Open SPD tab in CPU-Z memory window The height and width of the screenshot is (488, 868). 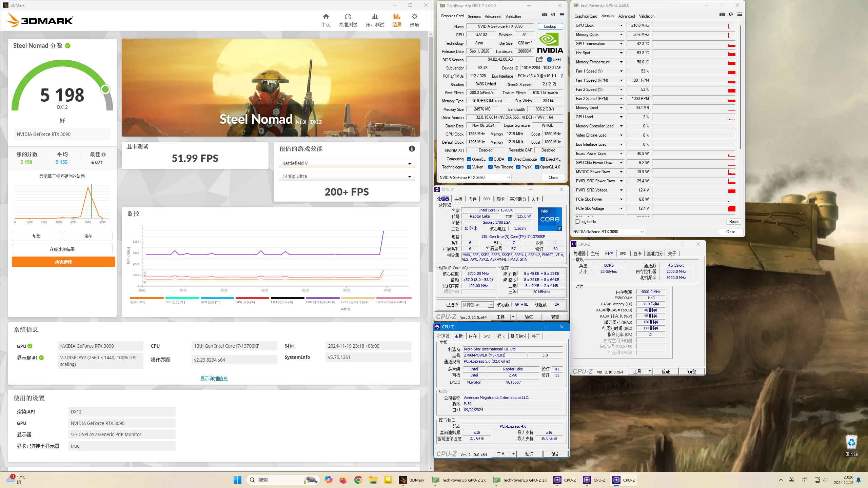coord(623,253)
